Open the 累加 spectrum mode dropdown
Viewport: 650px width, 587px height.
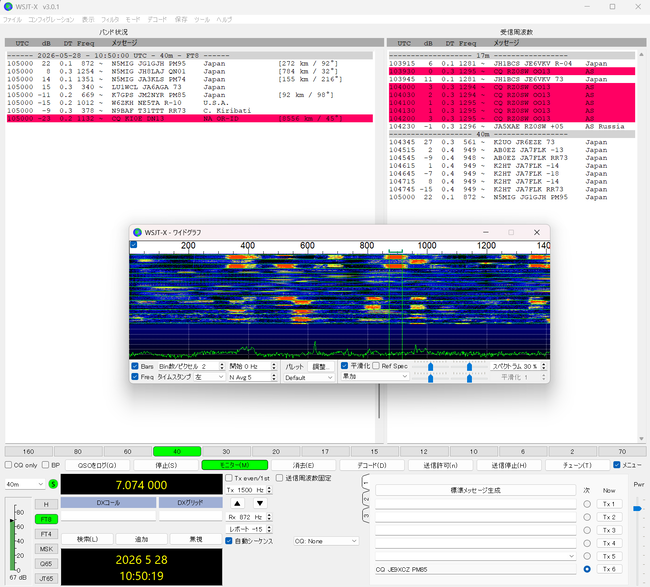pos(375,376)
